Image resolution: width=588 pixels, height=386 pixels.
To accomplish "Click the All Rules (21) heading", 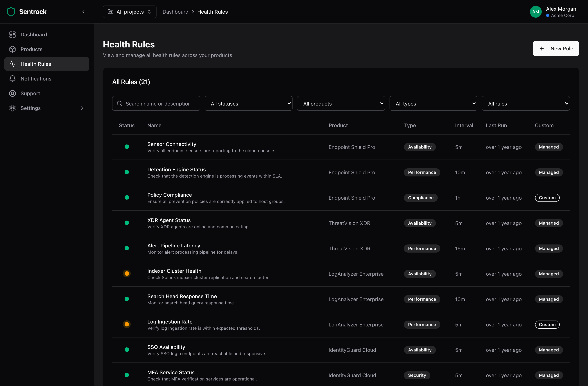I will click(131, 82).
